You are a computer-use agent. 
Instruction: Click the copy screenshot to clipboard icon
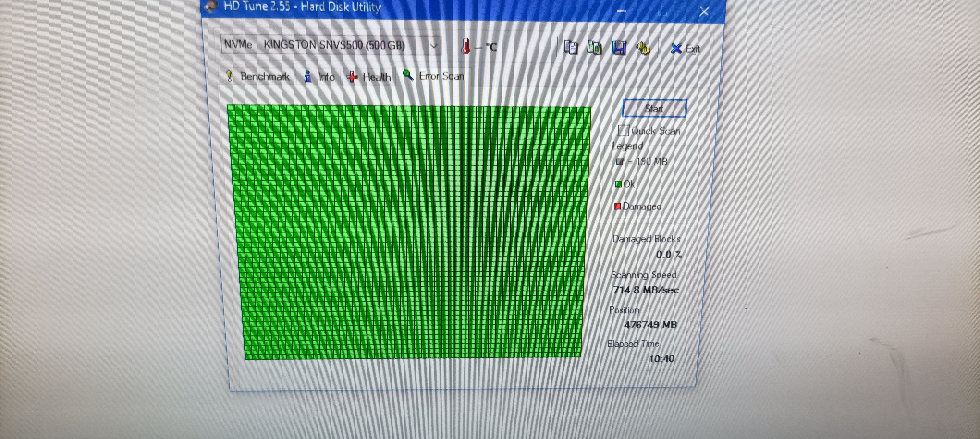594,48
